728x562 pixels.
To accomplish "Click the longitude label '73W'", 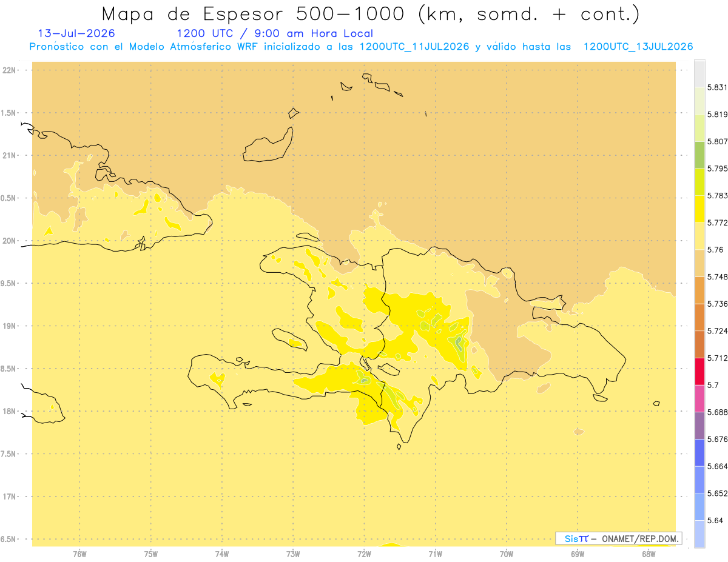I will [293, 554].
